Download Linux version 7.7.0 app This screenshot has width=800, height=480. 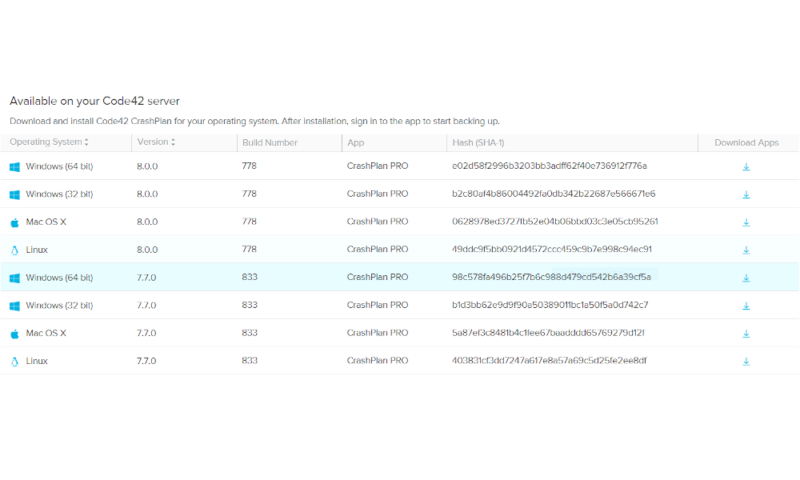click(x=746, y=361)
